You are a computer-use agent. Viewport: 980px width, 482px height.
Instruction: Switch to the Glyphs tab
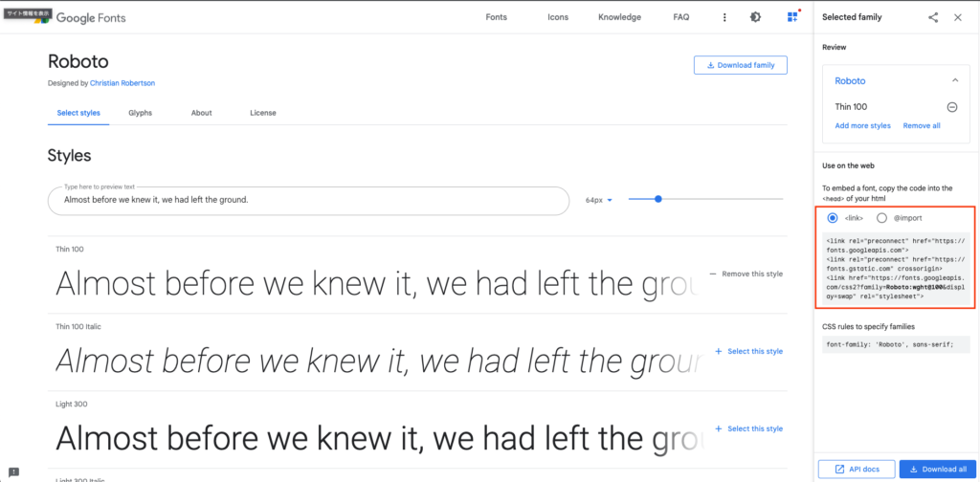141,113
